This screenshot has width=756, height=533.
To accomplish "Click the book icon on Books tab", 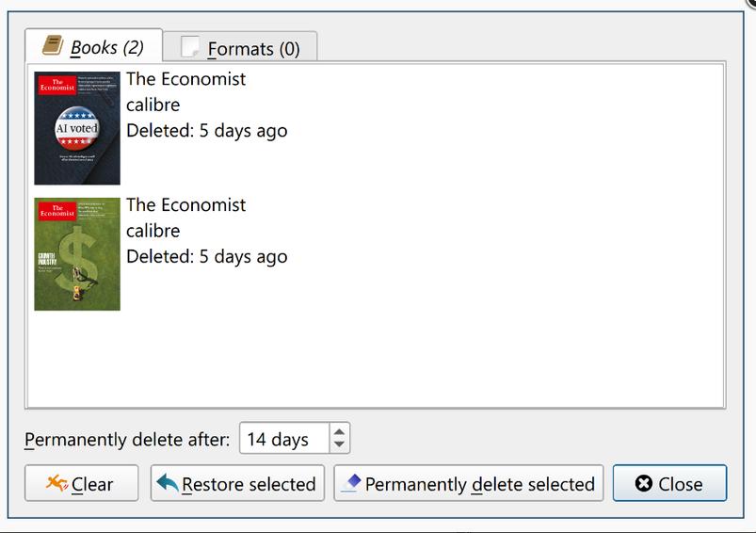I will [x=53, y=45].
